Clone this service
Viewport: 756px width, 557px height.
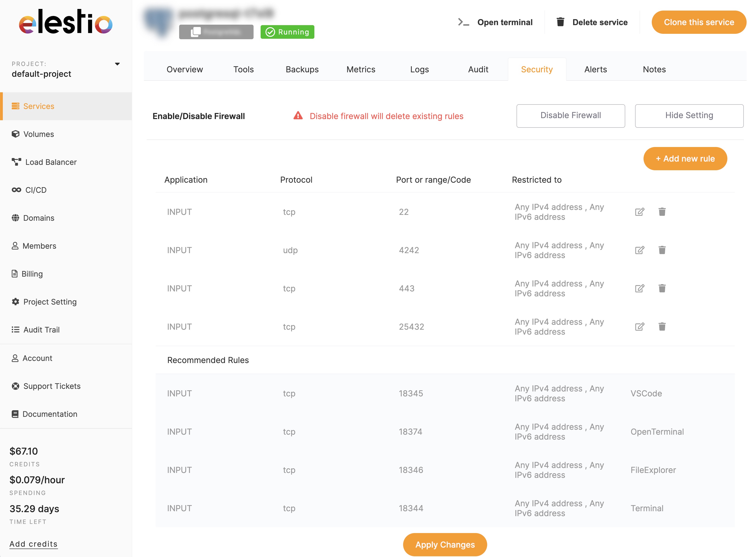tap(699, 22)
